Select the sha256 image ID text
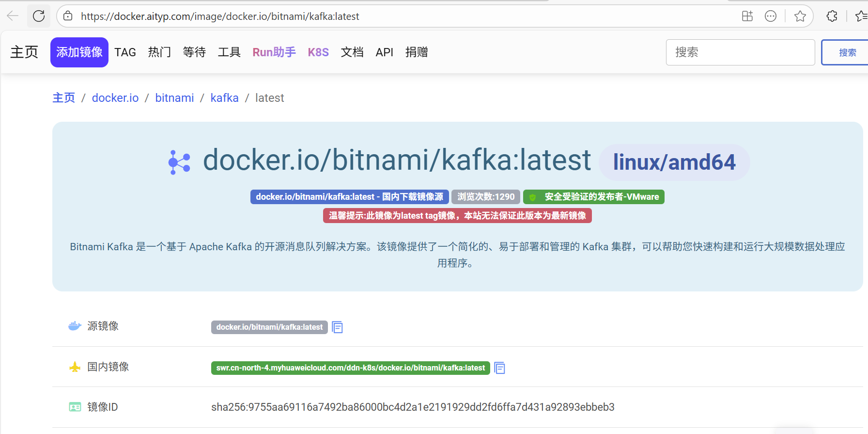 click(413, 407)
